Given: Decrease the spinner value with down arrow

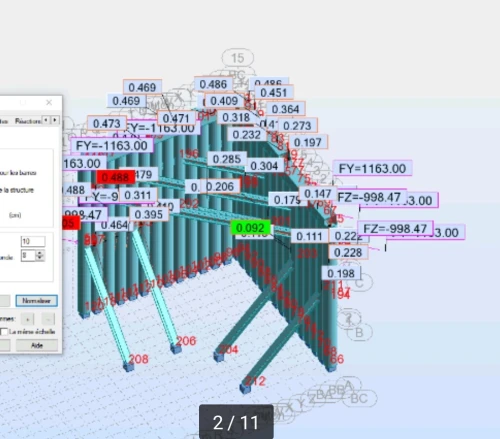Looking at the screenshot, I should [40, 258].
